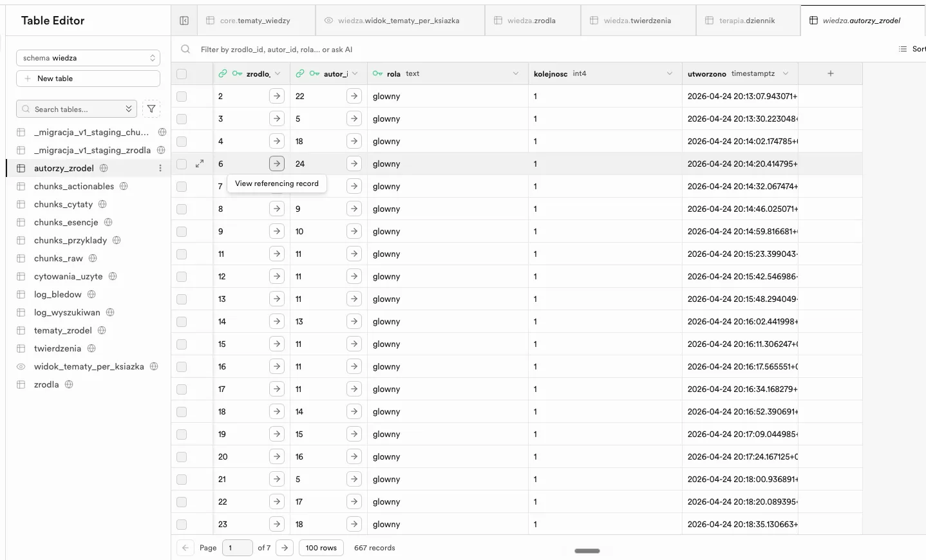Click the table icon beside chunks_raw
Screen dimensions: 926x560
21,258
